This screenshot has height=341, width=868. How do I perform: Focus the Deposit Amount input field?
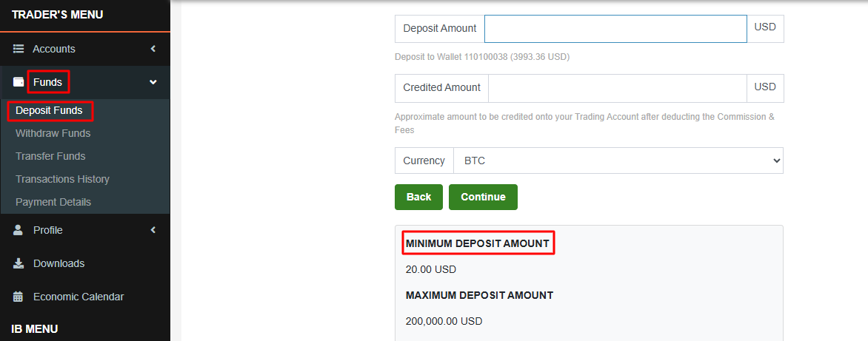pyautogui.click(x=615, y=29)
